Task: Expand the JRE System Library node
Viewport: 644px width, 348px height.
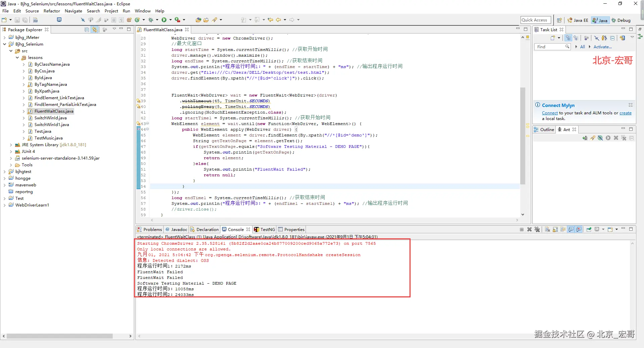Action: pos(11,145)
